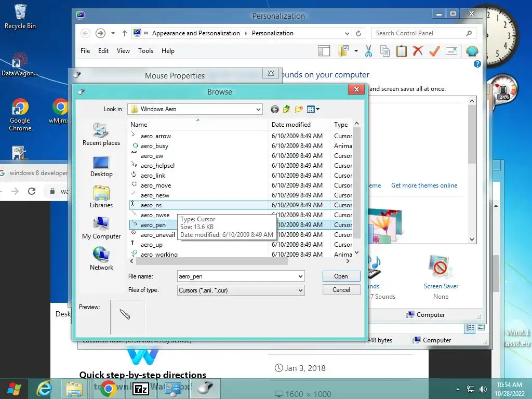
Task: Click the Paste clipboard icon in Personalization toolbar
Action: tap(402, 51)
